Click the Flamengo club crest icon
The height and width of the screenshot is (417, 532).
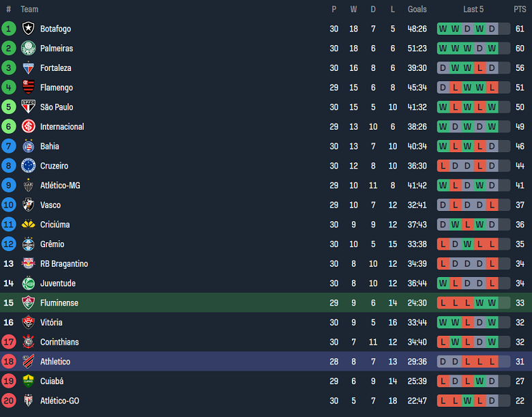pos(28,87)
